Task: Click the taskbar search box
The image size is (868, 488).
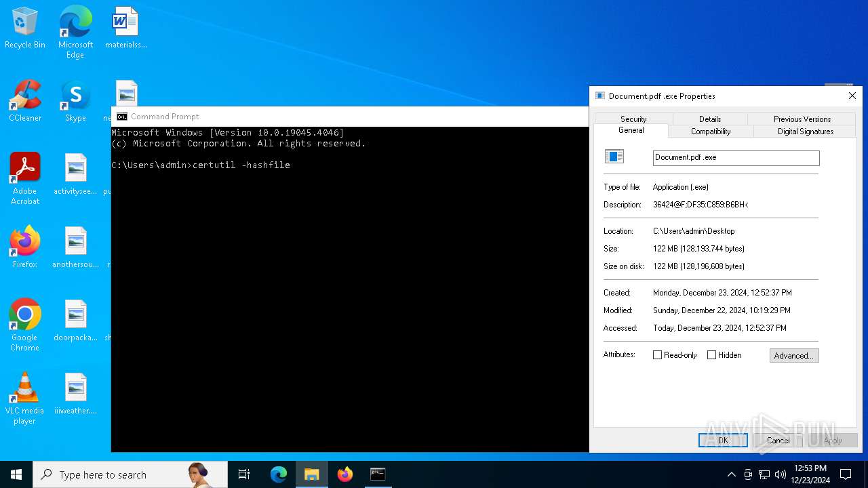Action: (130, 474)
